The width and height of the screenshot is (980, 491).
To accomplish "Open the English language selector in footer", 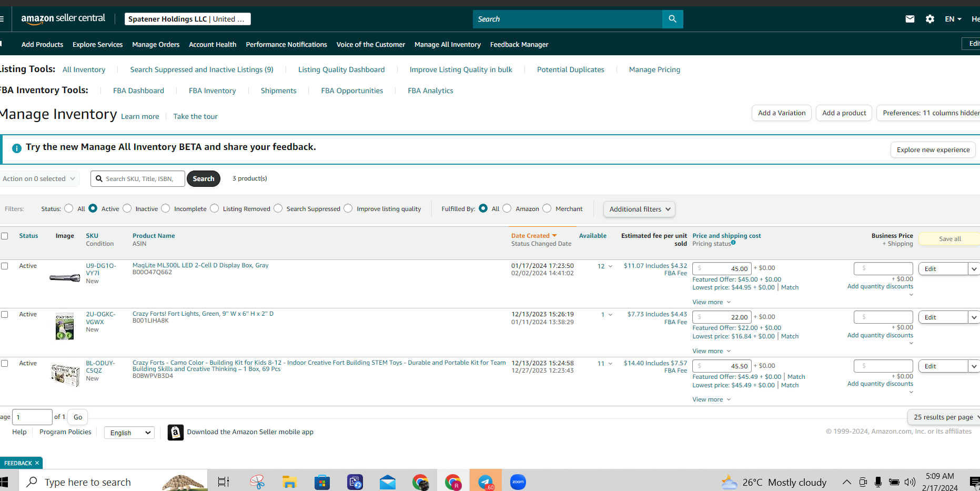I will [129, 433].
